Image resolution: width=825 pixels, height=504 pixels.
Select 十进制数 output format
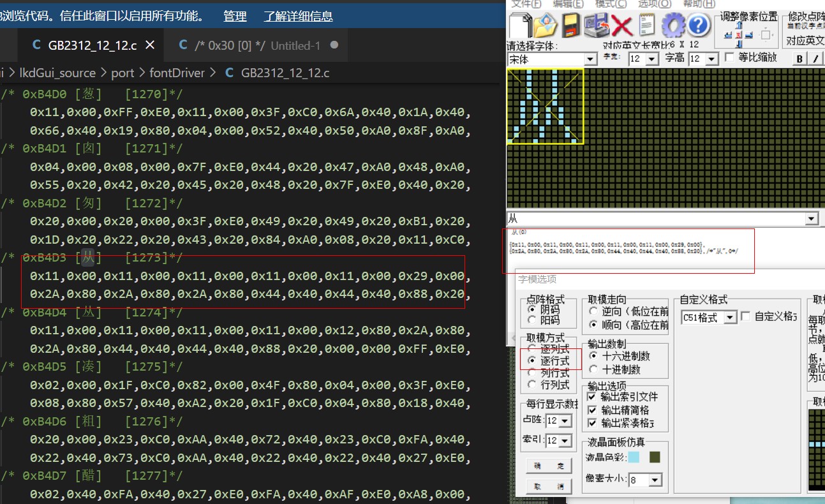tap(595, 369)
